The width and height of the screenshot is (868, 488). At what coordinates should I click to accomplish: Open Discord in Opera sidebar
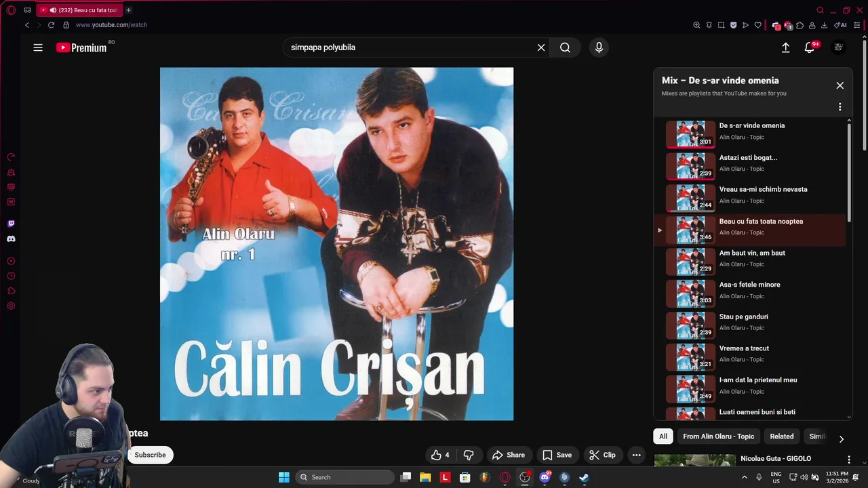tap(11, 239)
